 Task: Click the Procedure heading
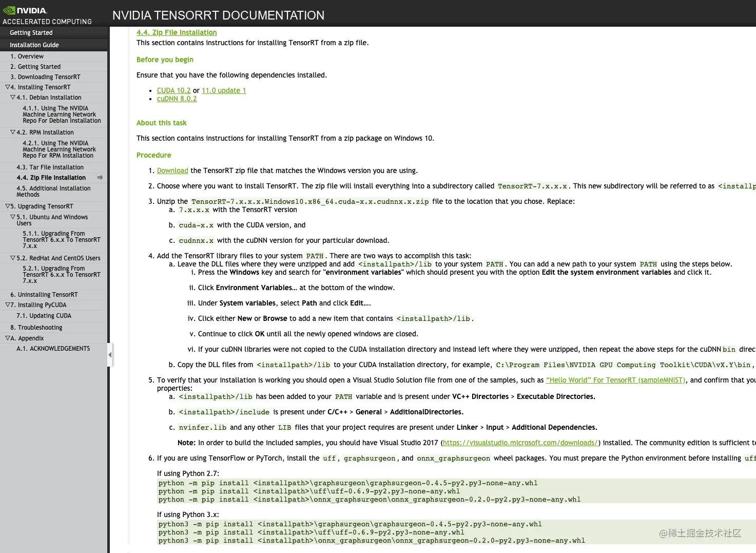pyautogui.click(x=153, y=155)
